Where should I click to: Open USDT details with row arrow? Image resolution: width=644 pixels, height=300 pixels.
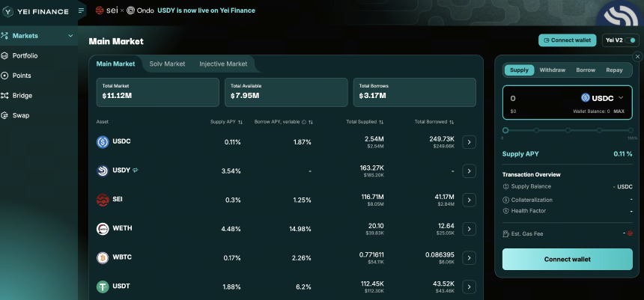(469, 287)
